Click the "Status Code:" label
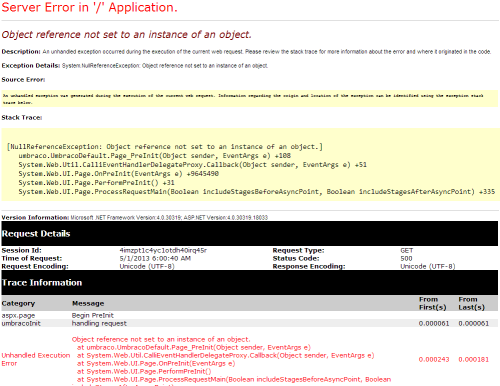The image size is (500, 386). tap(296, 258)
